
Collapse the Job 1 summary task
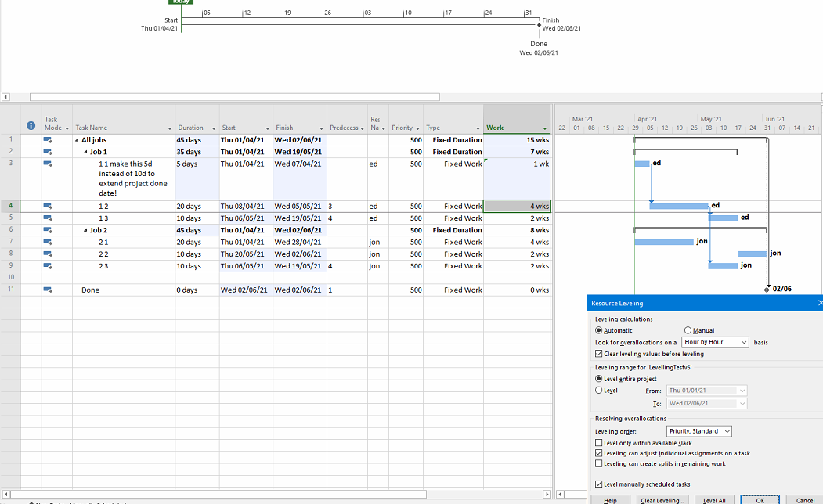(85, 152)
